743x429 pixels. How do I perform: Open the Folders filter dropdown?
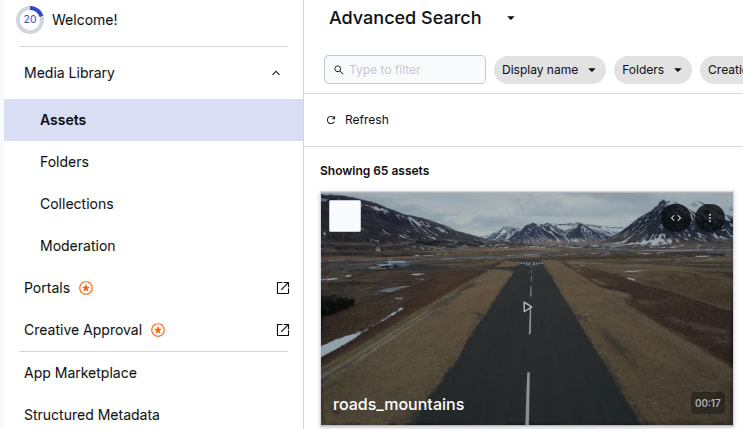point(652,70)
